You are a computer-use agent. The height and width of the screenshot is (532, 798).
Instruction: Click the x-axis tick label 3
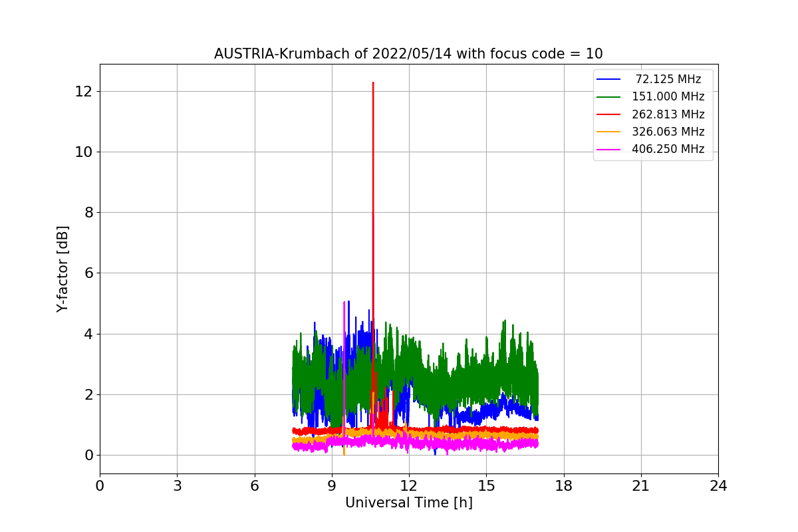coord(177,486)
